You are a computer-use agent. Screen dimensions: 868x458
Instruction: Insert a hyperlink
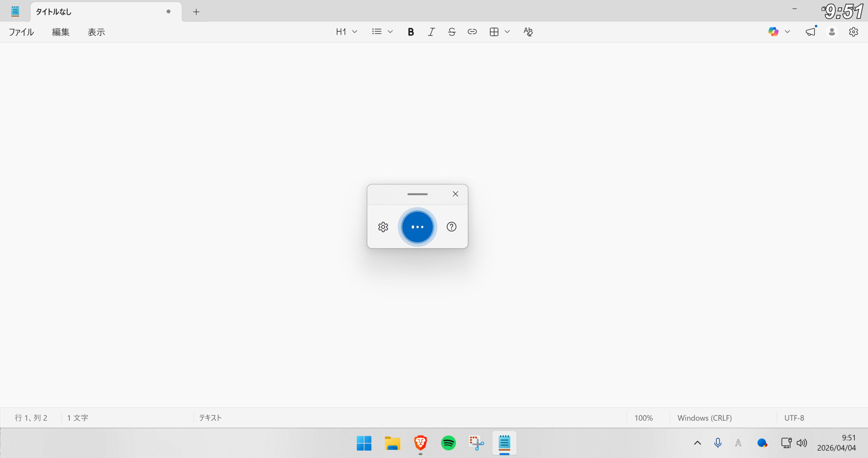coord(472,32)
